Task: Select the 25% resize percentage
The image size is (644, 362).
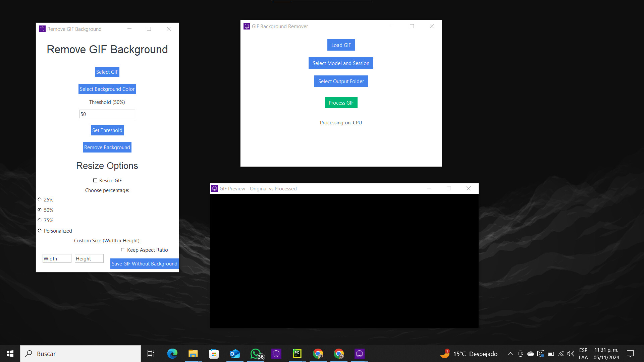Action: [40, 199]
